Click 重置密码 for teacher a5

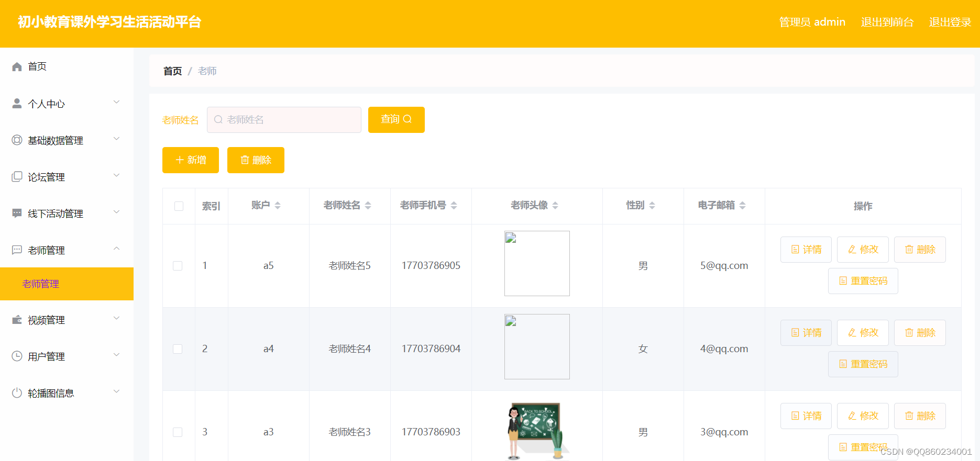[x=863, y=281]
